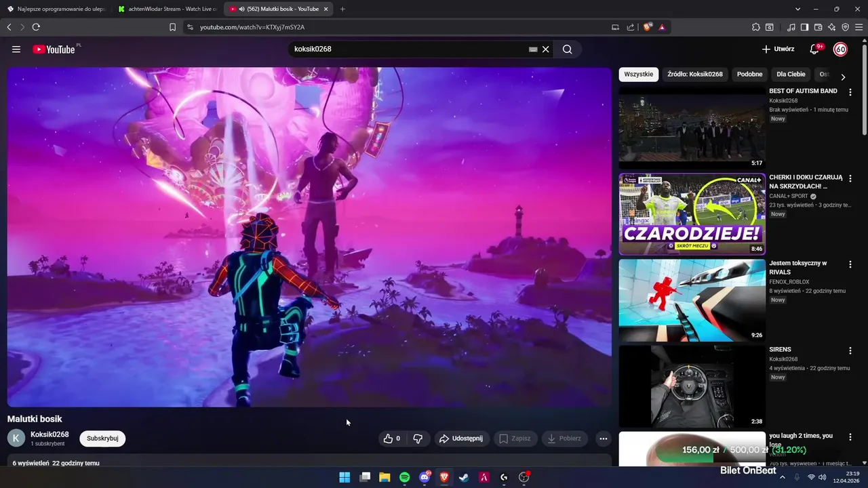
Task: Open the on-screen keyboard icon in search box
Action: 533,49
